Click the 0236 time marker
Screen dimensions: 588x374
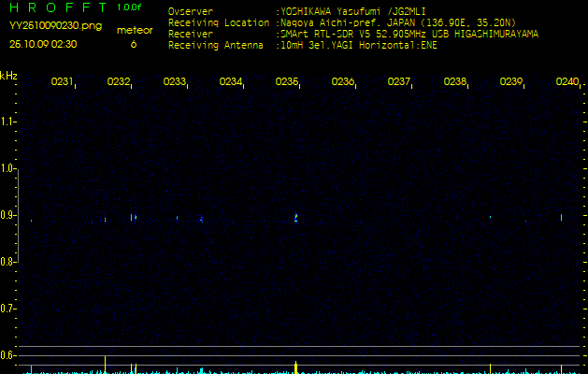pyautogui.click(x=343, y=81)
